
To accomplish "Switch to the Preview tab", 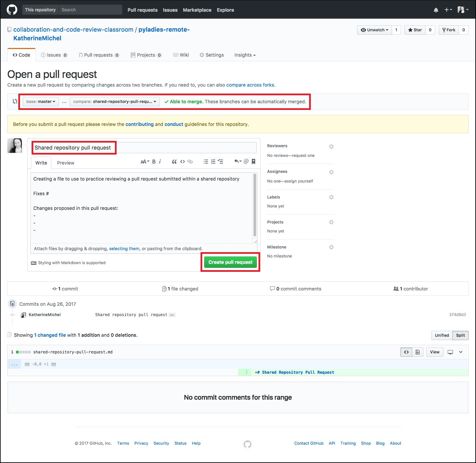I will coord(66,163).
